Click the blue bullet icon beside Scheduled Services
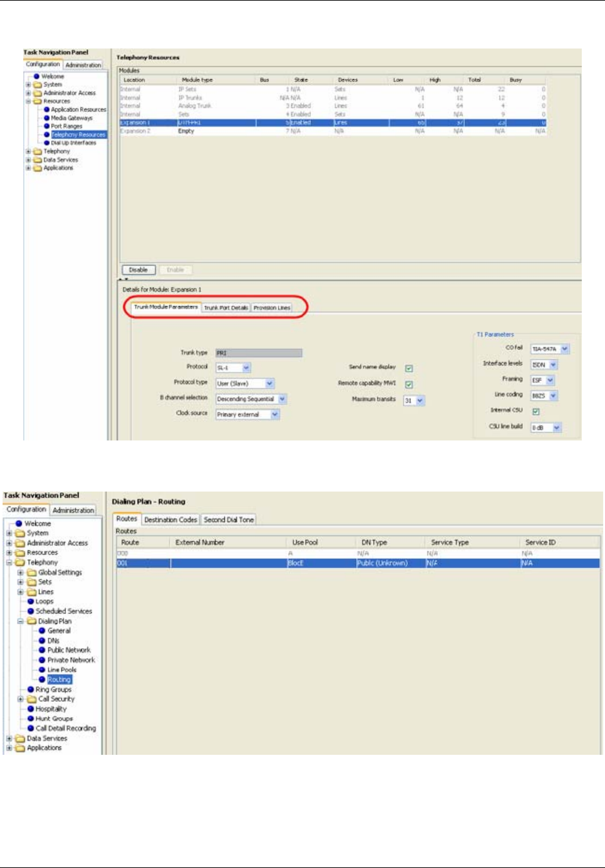Screen dimensions: 605x868 (x=30, y=611)
